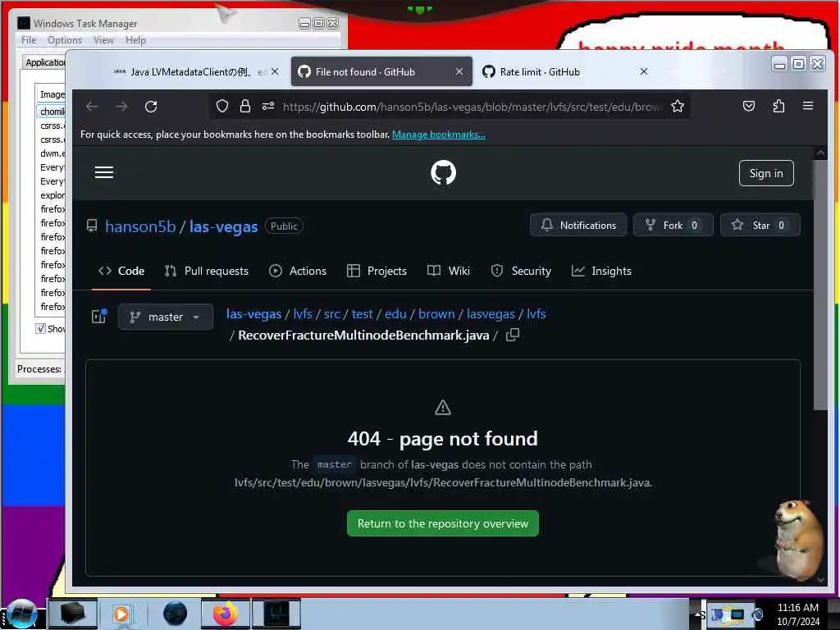
Task: Open the lasvegas breadcrumb folder
Action: [x=491, y=314]
